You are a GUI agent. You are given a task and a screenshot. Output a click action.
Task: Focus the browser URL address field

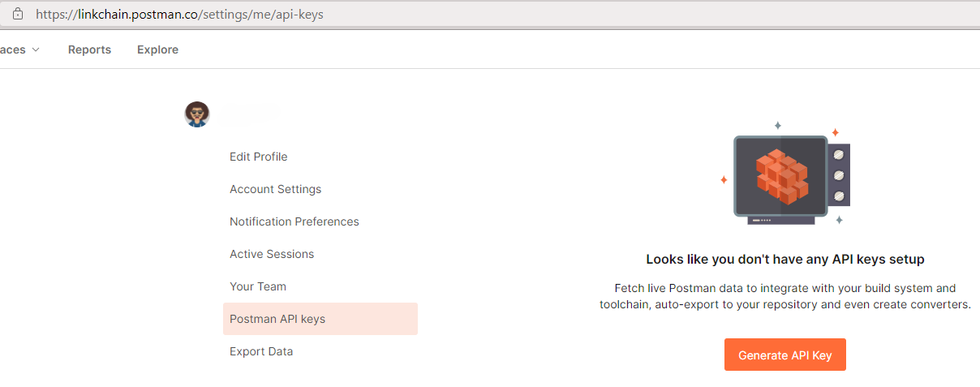(487, 15)
